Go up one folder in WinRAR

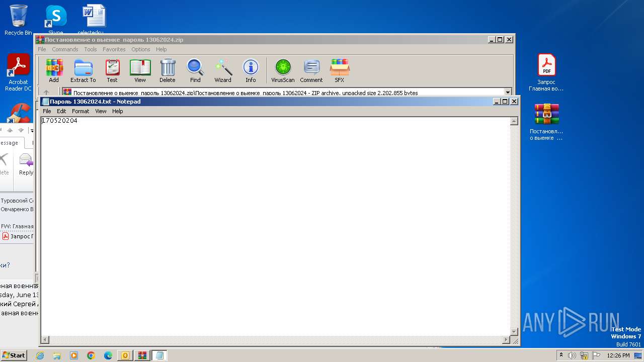click(46, 93)
